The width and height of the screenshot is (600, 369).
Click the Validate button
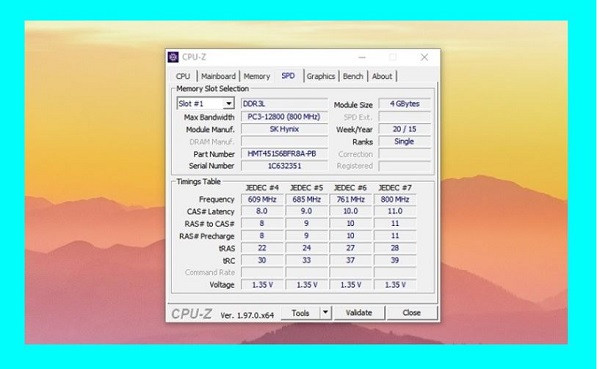coord(359,313)
